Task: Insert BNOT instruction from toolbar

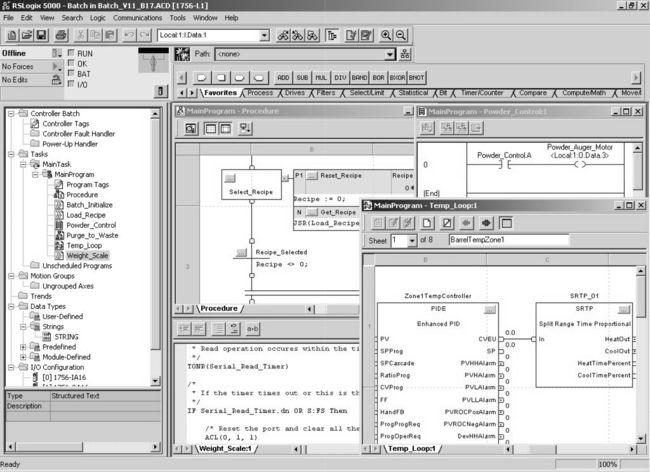Action: (x=416, y=77)
